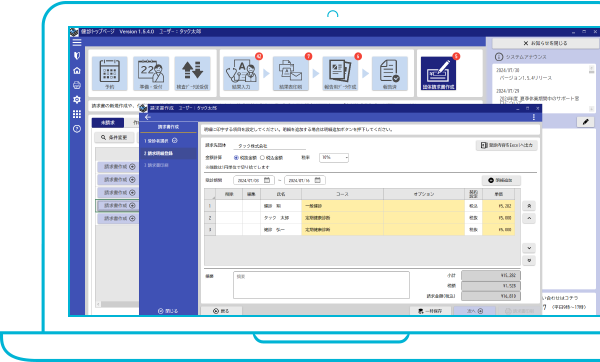Click the 摘要 remarks text area
600x362 pixels.
click(x=321, y=285)
